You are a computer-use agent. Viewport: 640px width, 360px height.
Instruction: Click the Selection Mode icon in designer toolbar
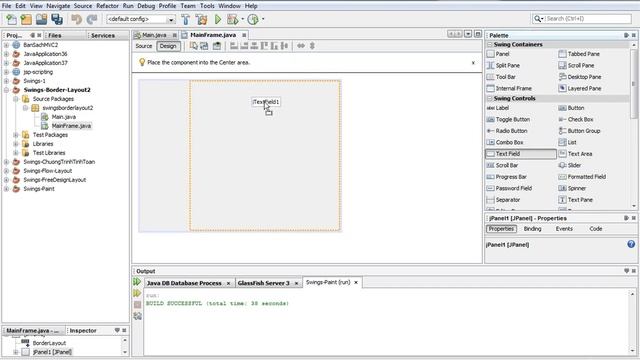(x=193, y=46)
